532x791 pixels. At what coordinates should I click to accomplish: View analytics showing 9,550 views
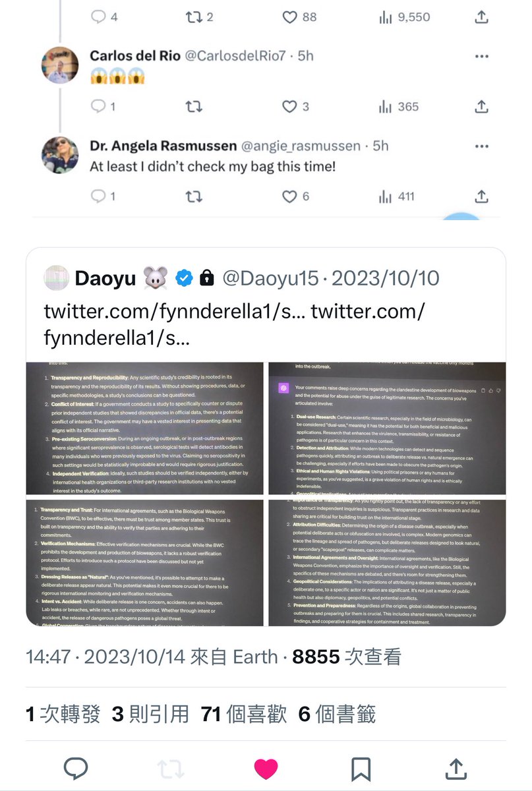click(x=405, y=18)
